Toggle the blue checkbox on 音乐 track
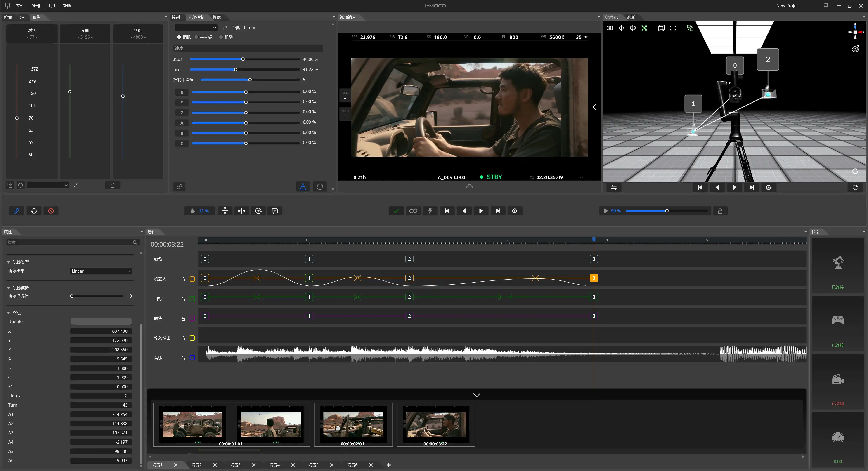The image size is (868, 471). click(x=192, y=358)
